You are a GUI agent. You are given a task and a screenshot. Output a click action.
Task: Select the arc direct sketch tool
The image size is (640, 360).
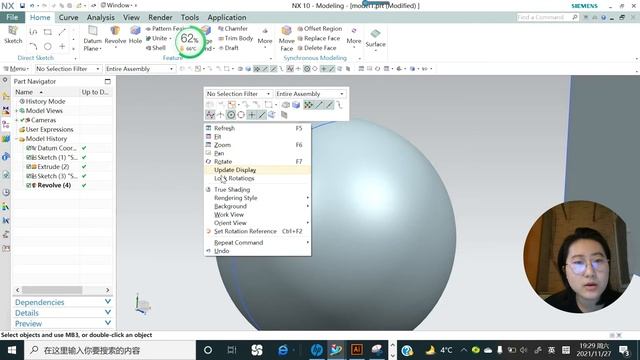(33, 46)
